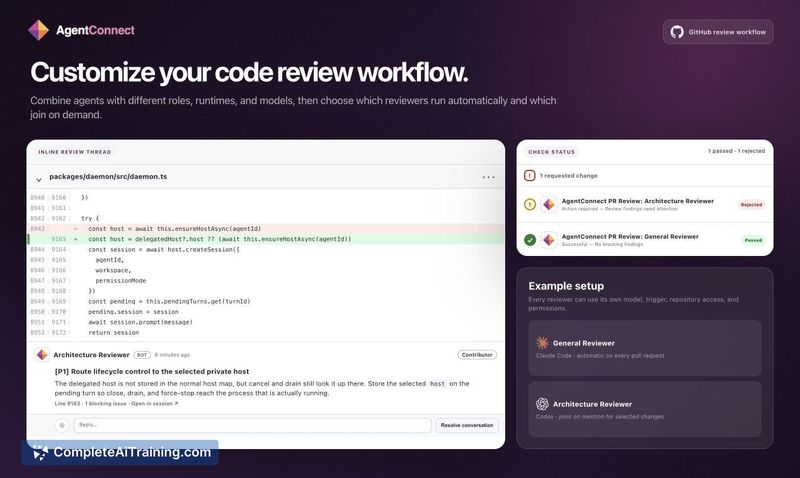Click the file path 'packages/daemon/src/daemon.ts'

108,177
